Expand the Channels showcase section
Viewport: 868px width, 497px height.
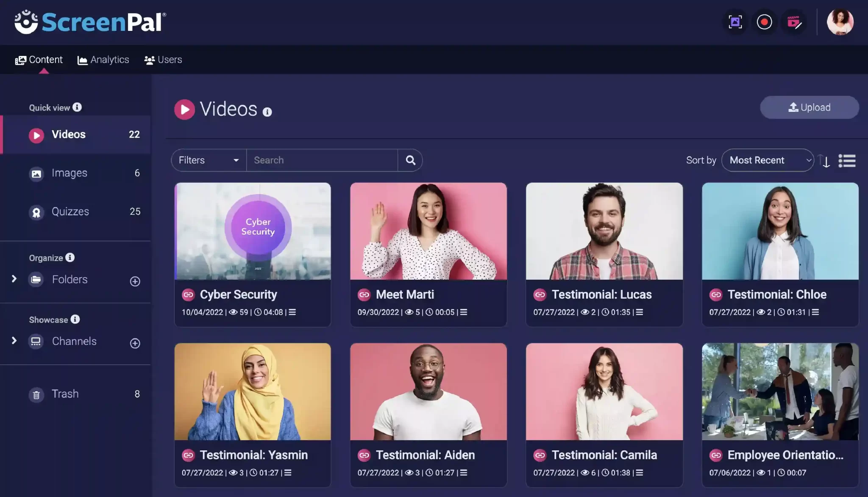tap(14, 341)
